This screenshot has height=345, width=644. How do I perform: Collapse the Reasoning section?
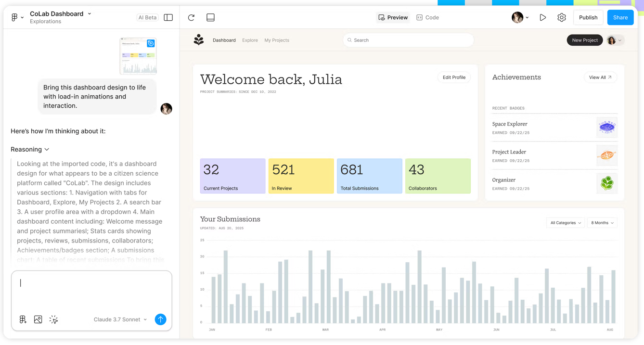30,150
